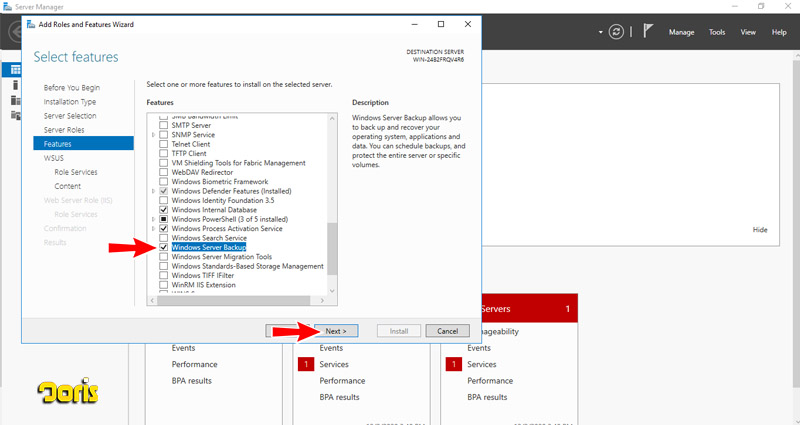Viewport: 800px width, 425px height.
Task: Check the Telnet Client feature
Action: click(x=163, y=144)
